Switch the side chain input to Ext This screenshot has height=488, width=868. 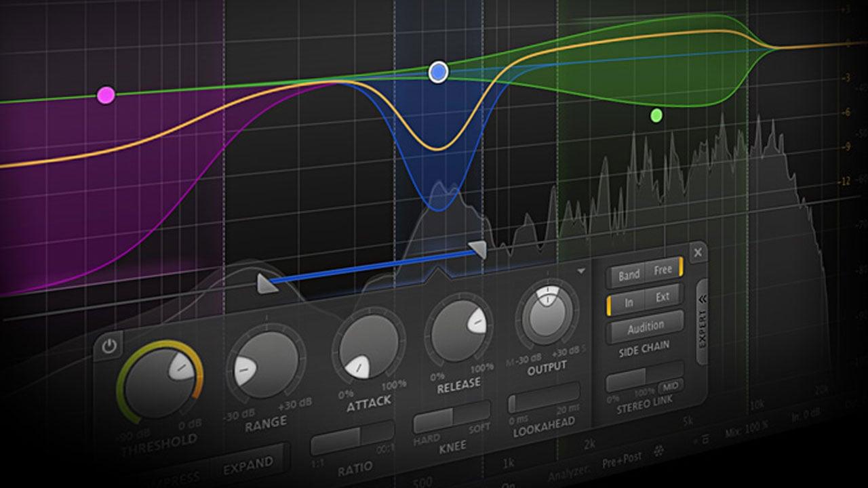point(663,296)
